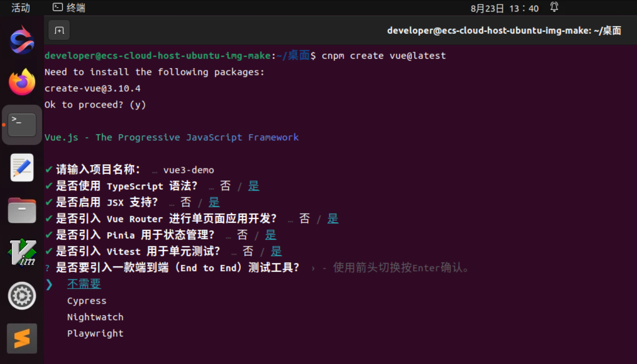Select 否 for JSX 支持

point(186,202)
